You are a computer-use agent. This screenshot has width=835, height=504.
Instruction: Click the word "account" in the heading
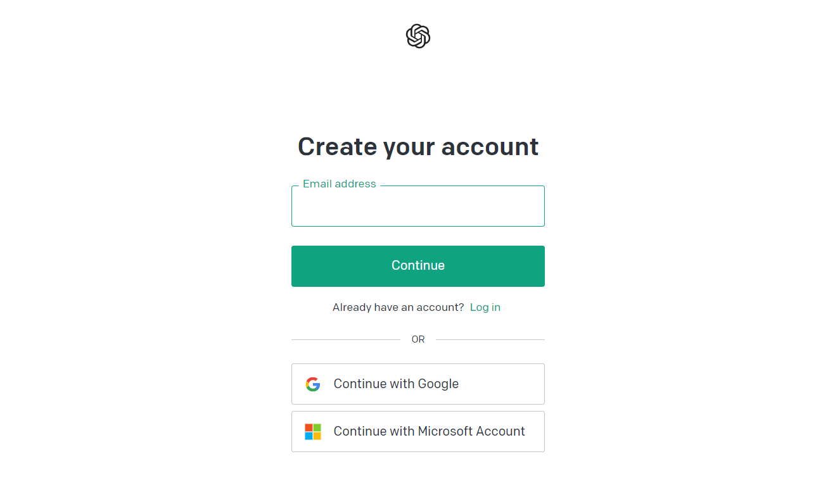pyautogui.click(x=490, y=147)
